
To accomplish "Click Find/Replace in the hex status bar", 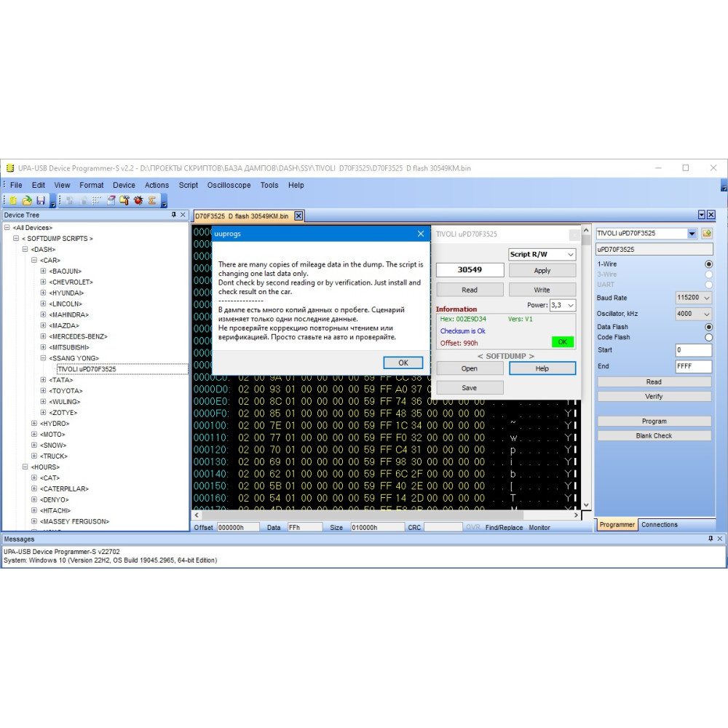I will 504,527.
